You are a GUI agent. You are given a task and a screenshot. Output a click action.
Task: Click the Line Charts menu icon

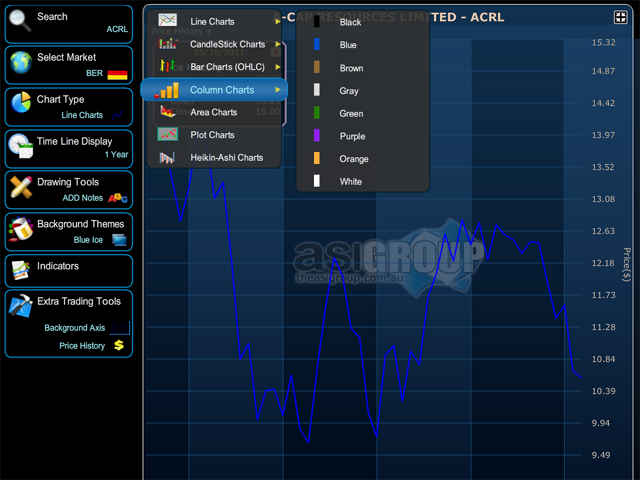click(167, 20)
